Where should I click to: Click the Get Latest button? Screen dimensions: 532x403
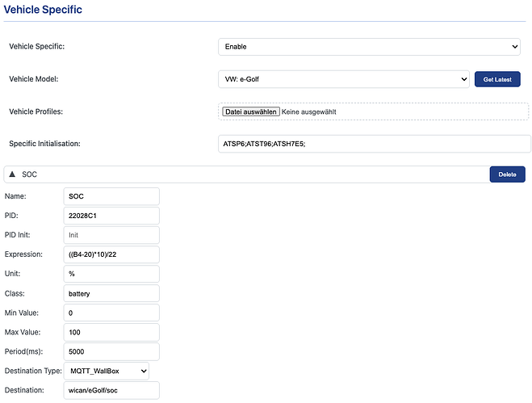pyautogui.click(x=496, y=79)
